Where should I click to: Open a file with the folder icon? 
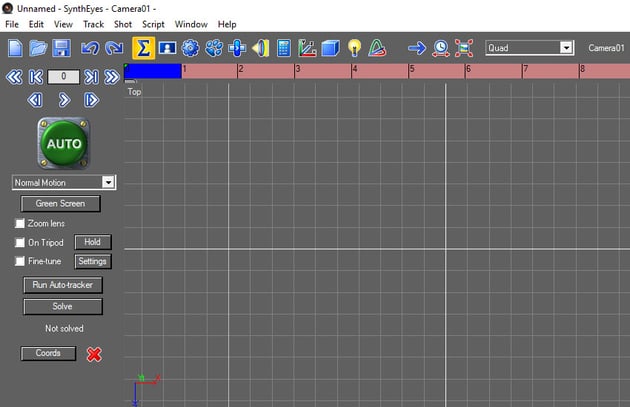38,48
